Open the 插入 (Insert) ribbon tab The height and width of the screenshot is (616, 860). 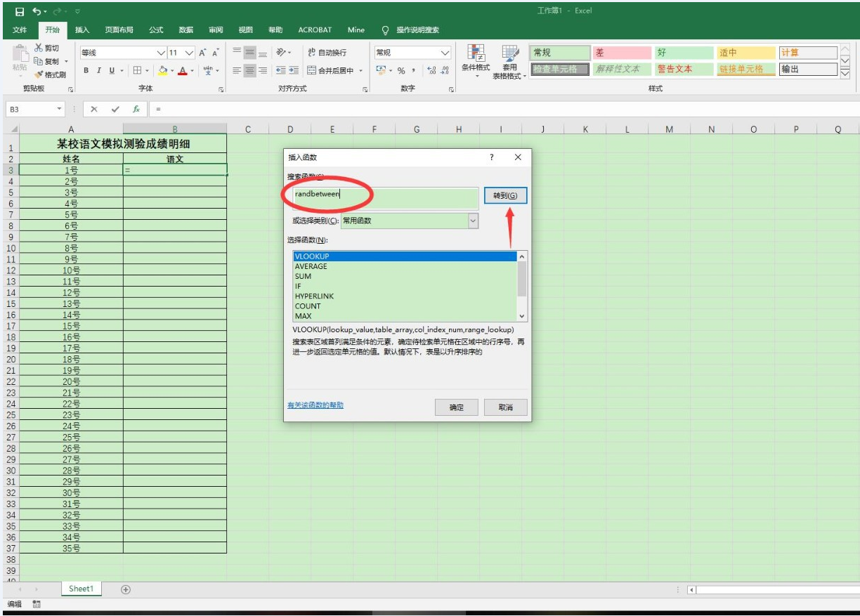82,30
